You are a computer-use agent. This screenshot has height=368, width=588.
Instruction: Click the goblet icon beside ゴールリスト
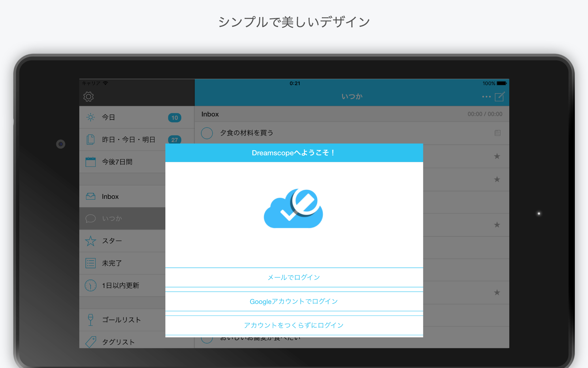[91, 320]
